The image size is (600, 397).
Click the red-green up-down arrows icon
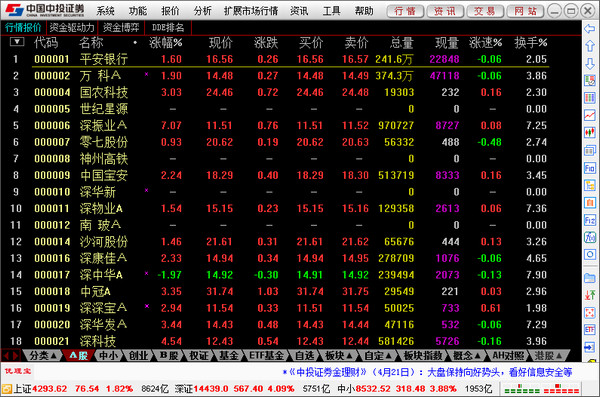coord(590,295)
